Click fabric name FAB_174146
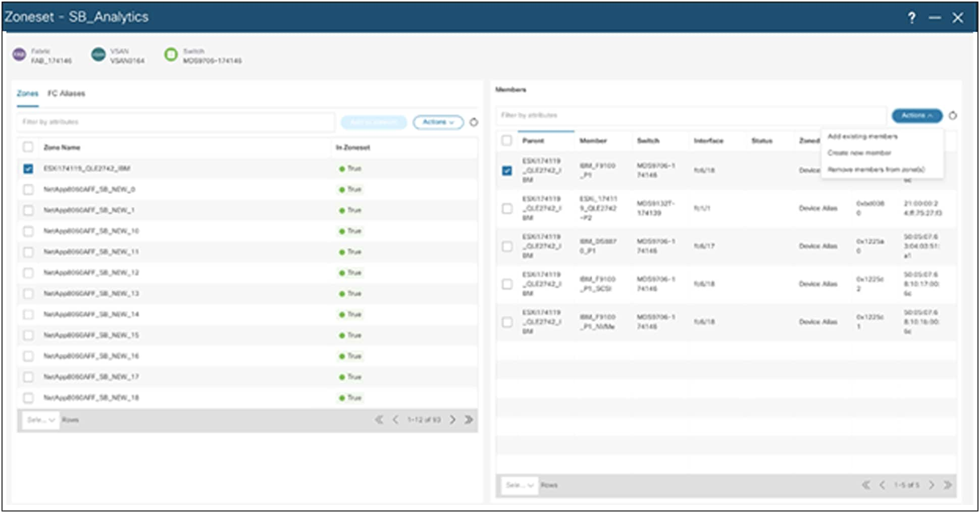This screenshot has height=513, width=980. pyautogui.click(x=51, y=61)
